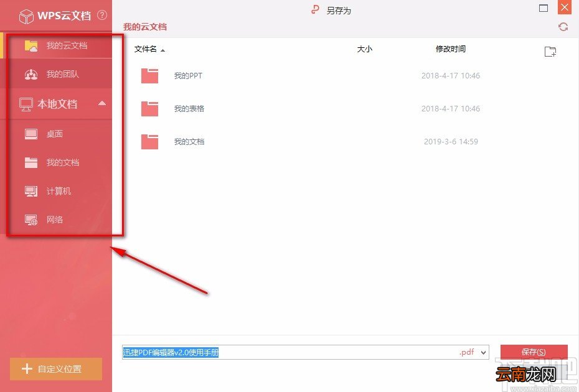This screenshot has width=579, height=392.
Task: Click the refresh icon at top right
Action: pyautogui.click(x=563, y=27)
